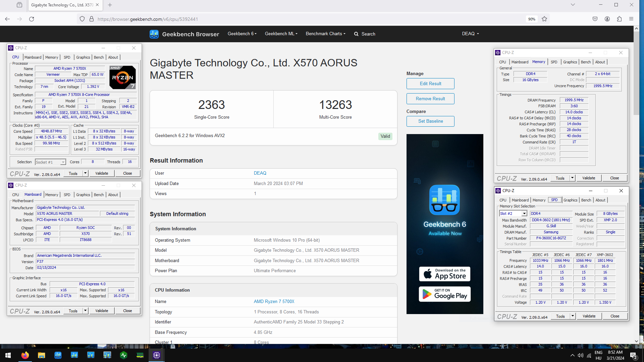Image resolution: width=644 pixels, height=362 pixels.
Task: Click the Firefox reload page icon
Action: 32,19
